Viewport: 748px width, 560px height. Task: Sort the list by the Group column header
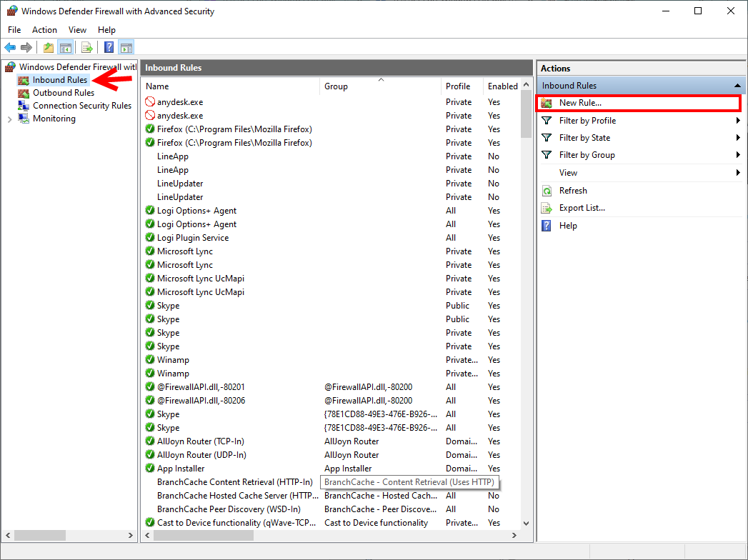[380, 86]
